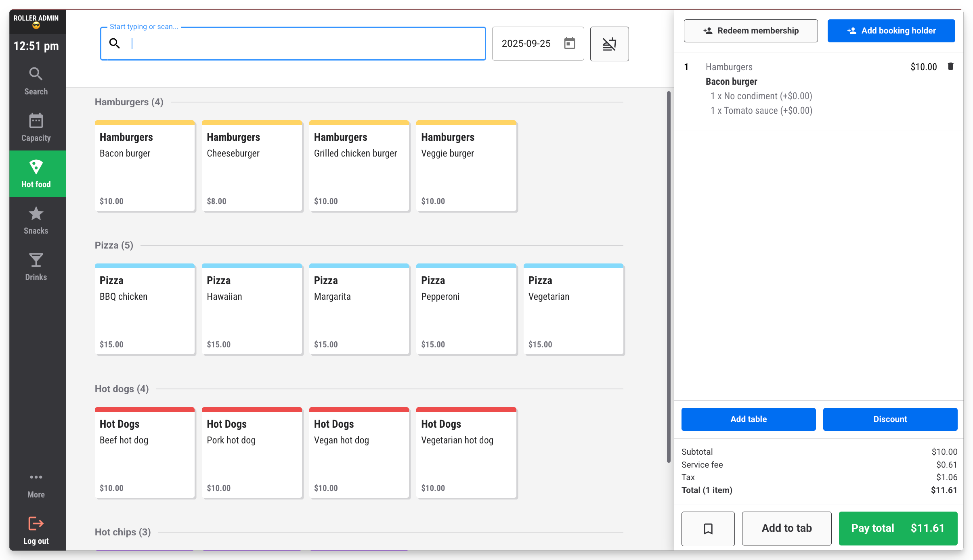Viewport: 973px width, 560px height.
Task: Delete the Bacon burger from cart
Action: tap(950, 66)
